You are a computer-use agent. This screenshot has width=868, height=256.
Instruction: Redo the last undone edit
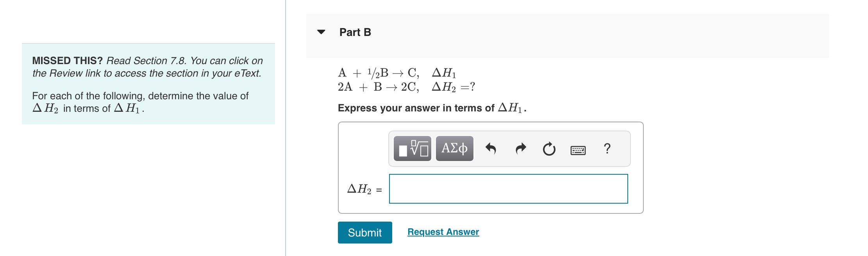(x=520, y=149)
